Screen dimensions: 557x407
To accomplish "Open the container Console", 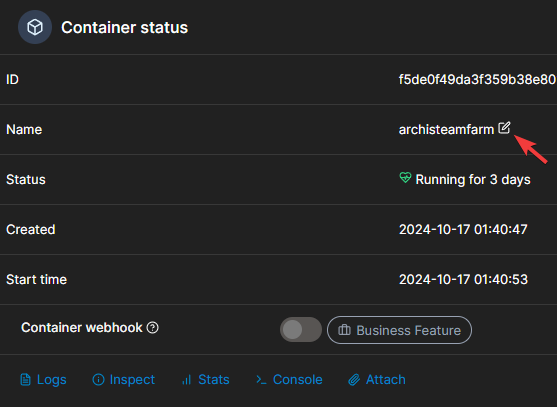I will pos(289,380).
